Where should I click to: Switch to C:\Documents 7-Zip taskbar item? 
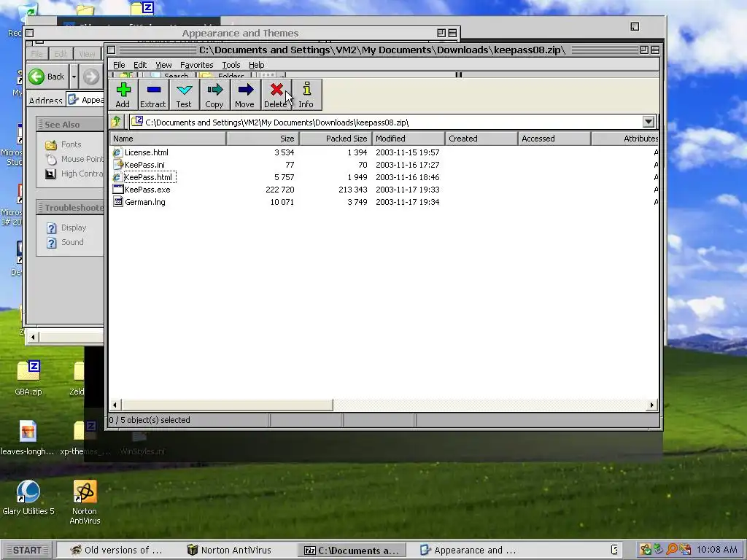[352, 551]
